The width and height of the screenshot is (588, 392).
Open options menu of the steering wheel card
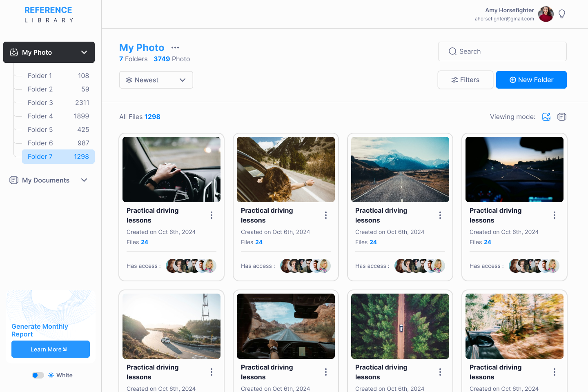(212, 215)
